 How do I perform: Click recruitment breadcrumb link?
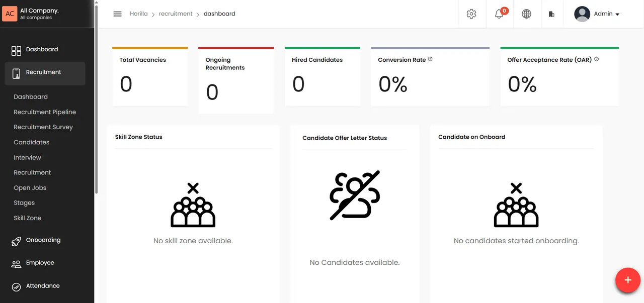click(176, 14)
